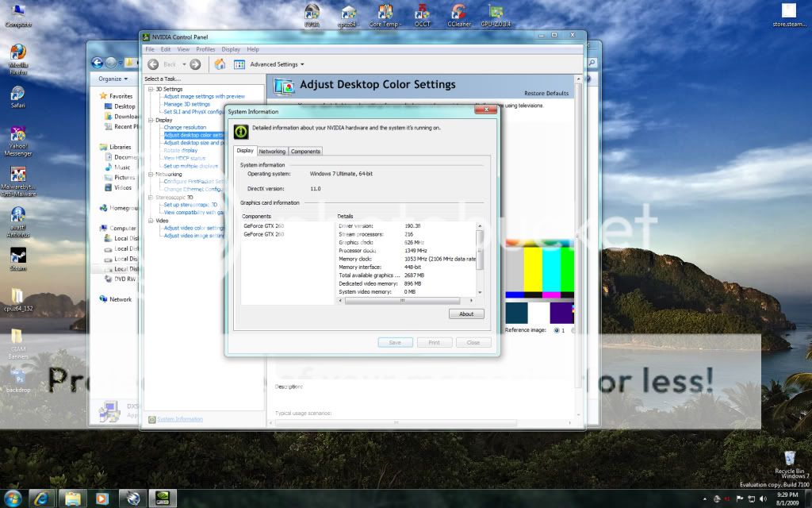Go forward in NVIDIA Control Panel
812x508 pixels.
pyautogui.click(x=195, y=64)
